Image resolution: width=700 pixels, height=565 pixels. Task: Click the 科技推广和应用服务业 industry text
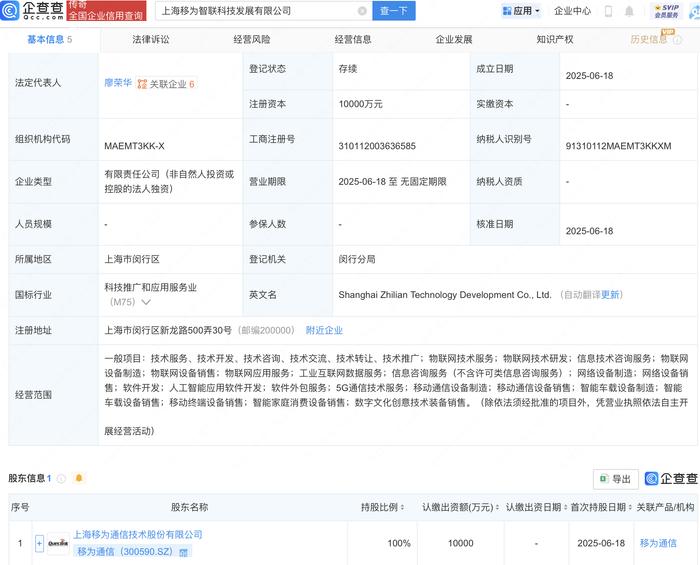point(150,287)
